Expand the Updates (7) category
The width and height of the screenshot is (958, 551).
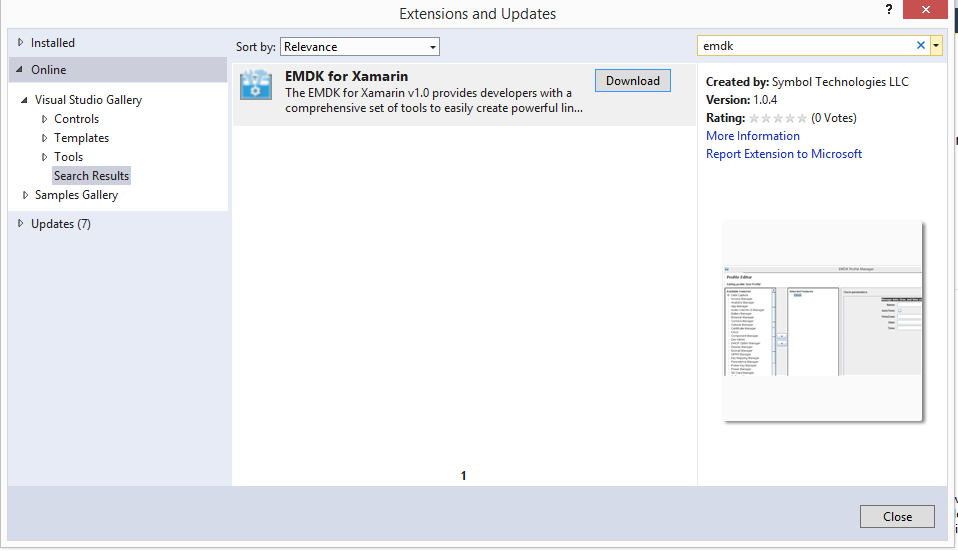point(20,224)
